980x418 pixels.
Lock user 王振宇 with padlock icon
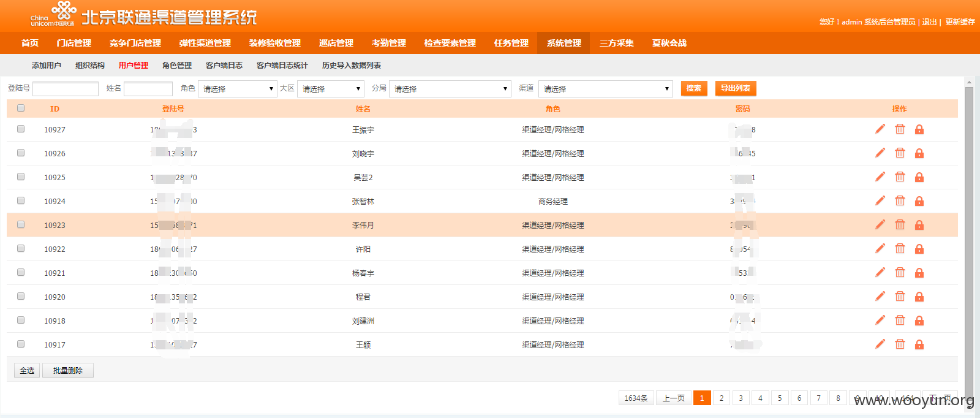[x=919, y=129]
